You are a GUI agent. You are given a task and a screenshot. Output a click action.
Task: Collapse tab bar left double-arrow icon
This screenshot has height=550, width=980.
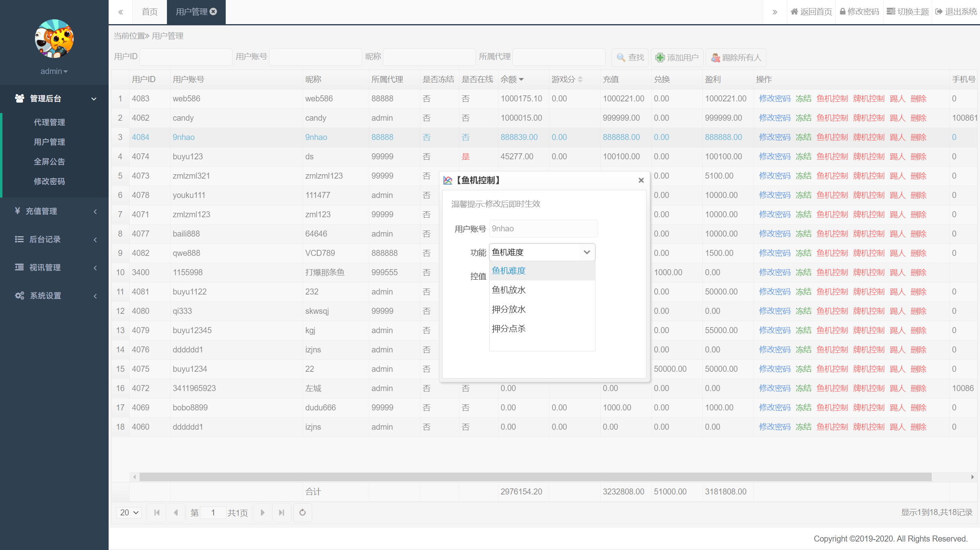coord(121,12)
